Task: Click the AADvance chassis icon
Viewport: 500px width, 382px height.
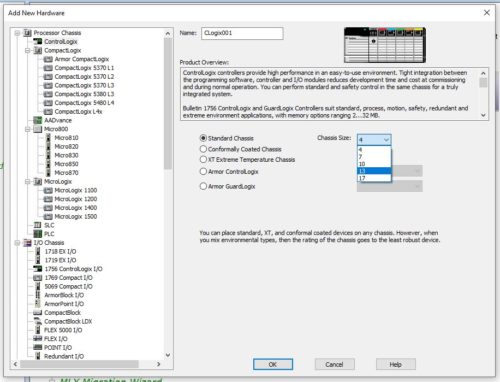Action: 38,120
